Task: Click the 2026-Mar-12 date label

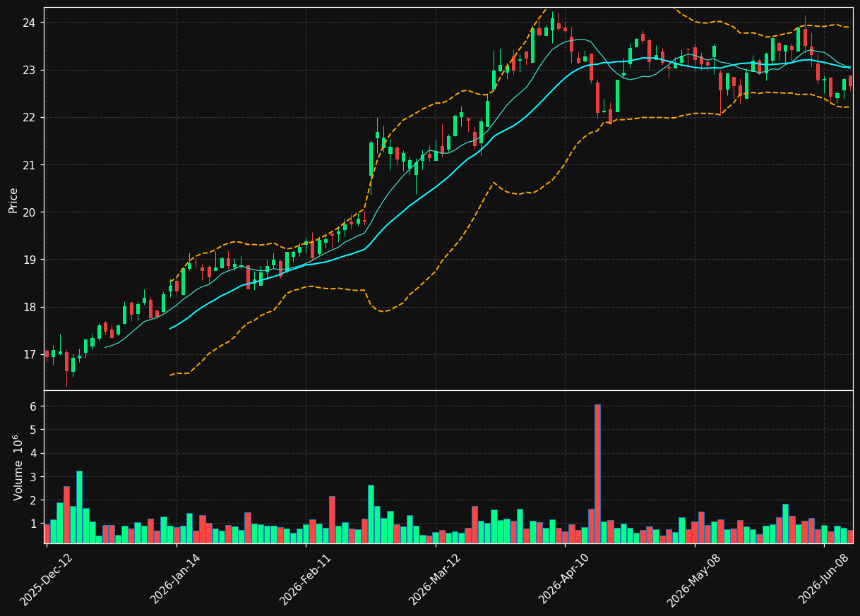Action: (x=436, y=579)
